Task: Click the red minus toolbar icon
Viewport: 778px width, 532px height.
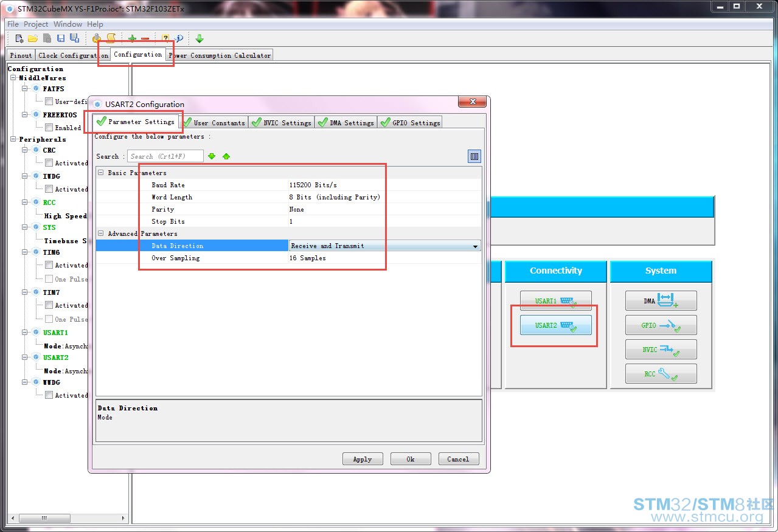Action: (x=145, y=39)
